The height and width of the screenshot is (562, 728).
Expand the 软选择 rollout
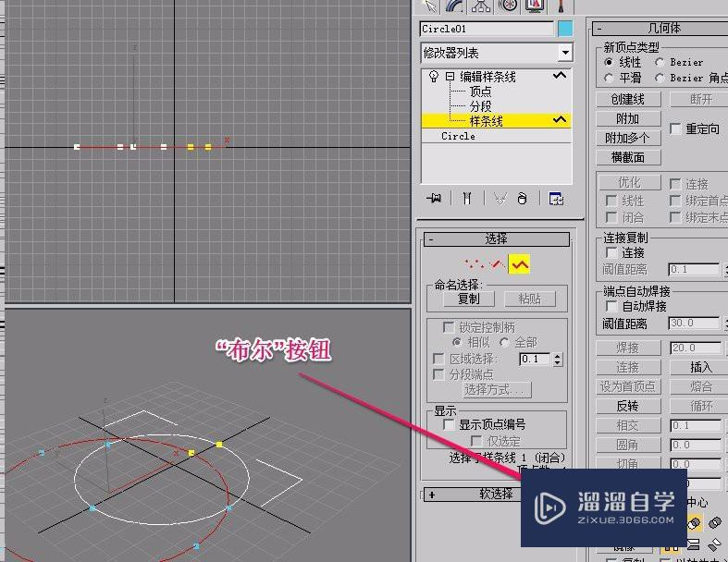(474, 495)
